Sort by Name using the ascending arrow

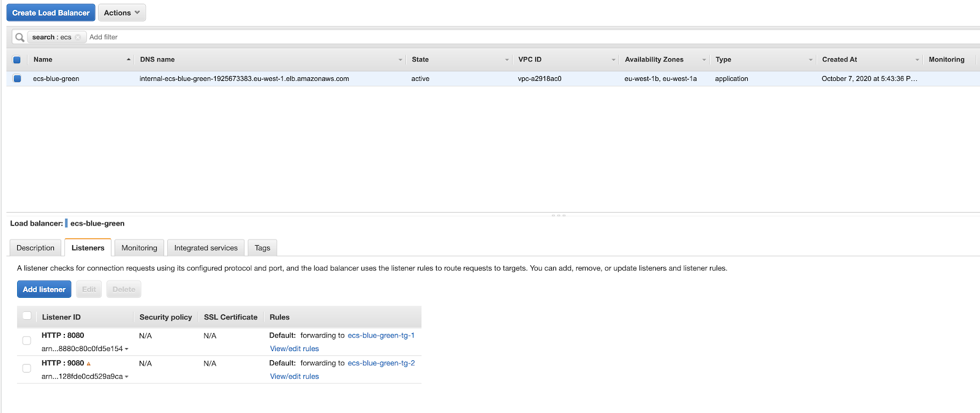click(129, 59)
